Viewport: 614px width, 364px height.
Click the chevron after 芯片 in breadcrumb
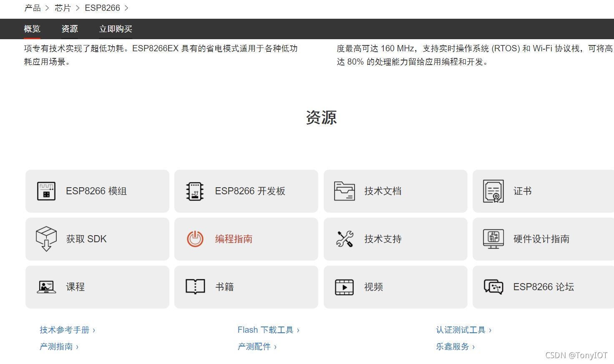click(x=78, y=8)
